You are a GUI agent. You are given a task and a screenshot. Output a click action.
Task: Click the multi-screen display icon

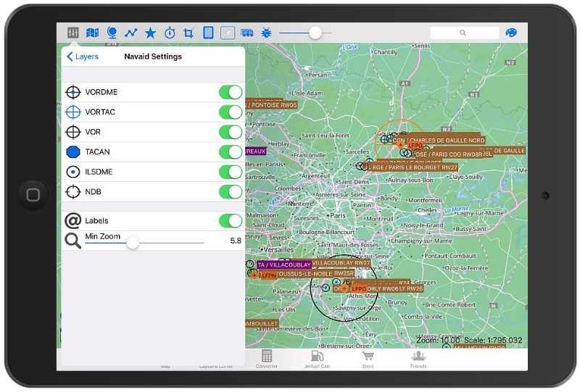point(246,33)
